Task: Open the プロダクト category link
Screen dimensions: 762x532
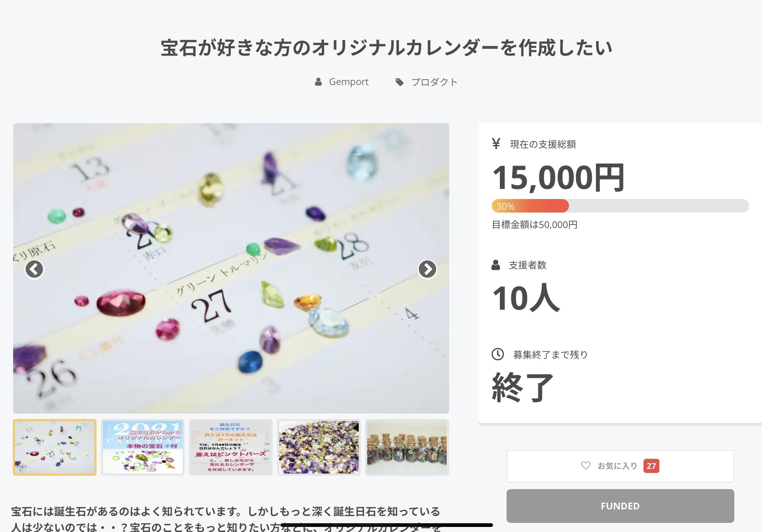Action: pyautogui.click(x=434, y=82)
